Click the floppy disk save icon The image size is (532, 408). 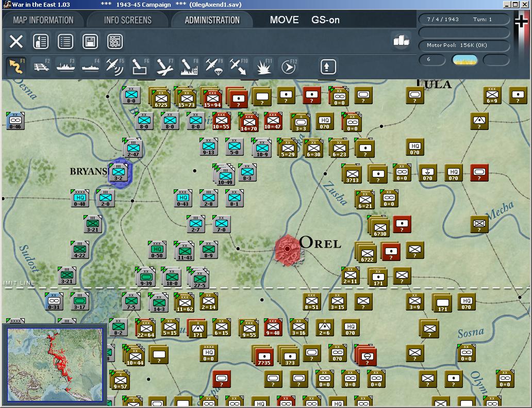tap(90, 41)
